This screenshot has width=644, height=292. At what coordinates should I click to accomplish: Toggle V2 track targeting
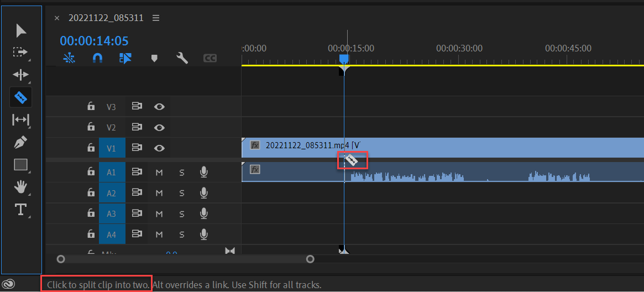[112, 128]
